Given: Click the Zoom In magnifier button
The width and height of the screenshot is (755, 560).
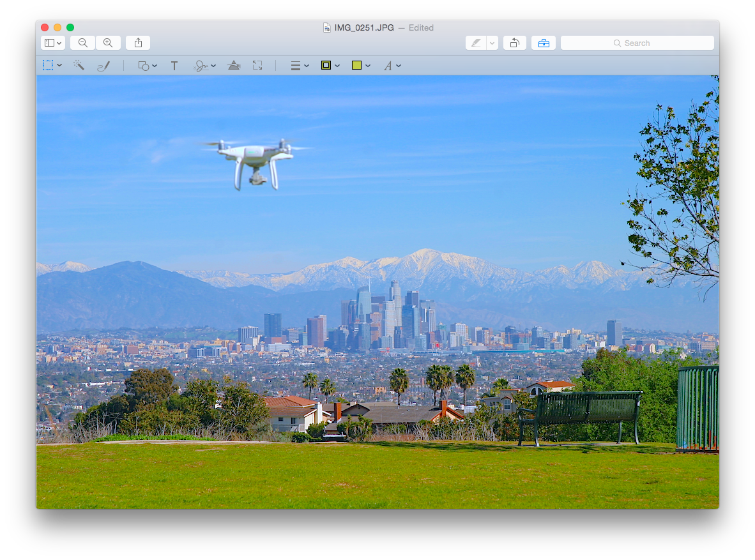Looking at the screenshot, I should point(108,43).
